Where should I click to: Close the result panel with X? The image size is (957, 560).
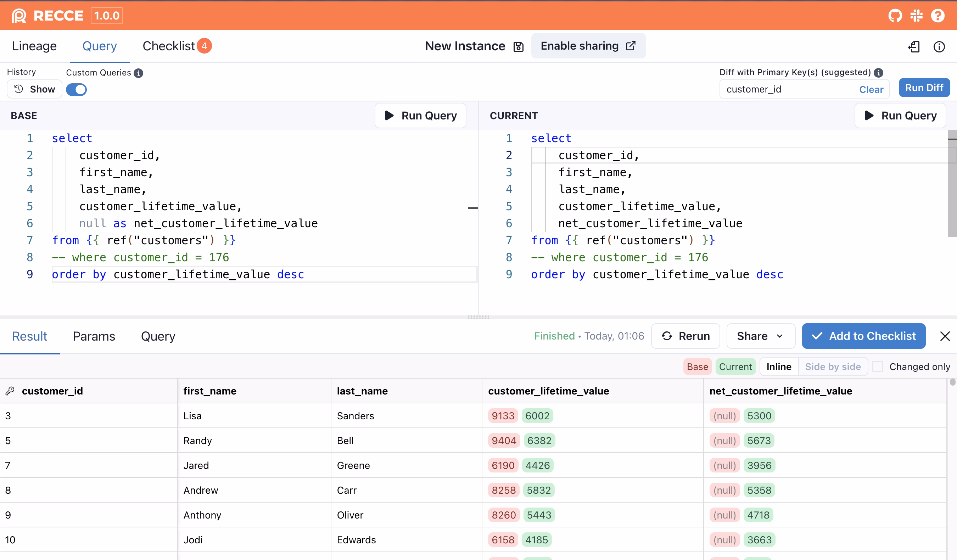click(945, 336)
